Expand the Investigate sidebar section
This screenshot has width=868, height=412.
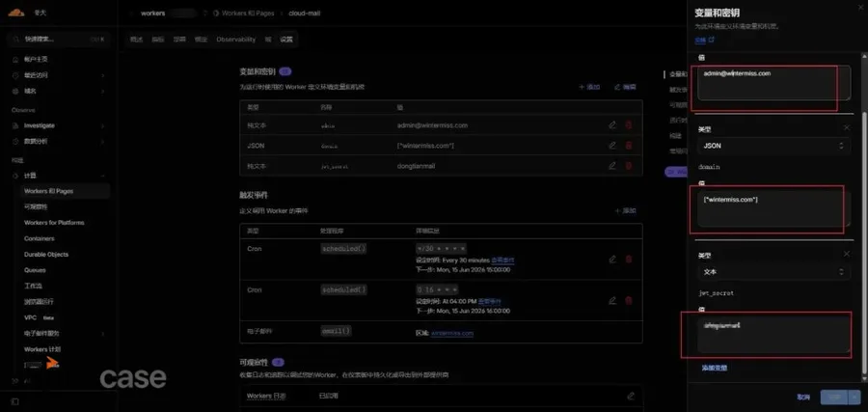click(x=103, y=125)
